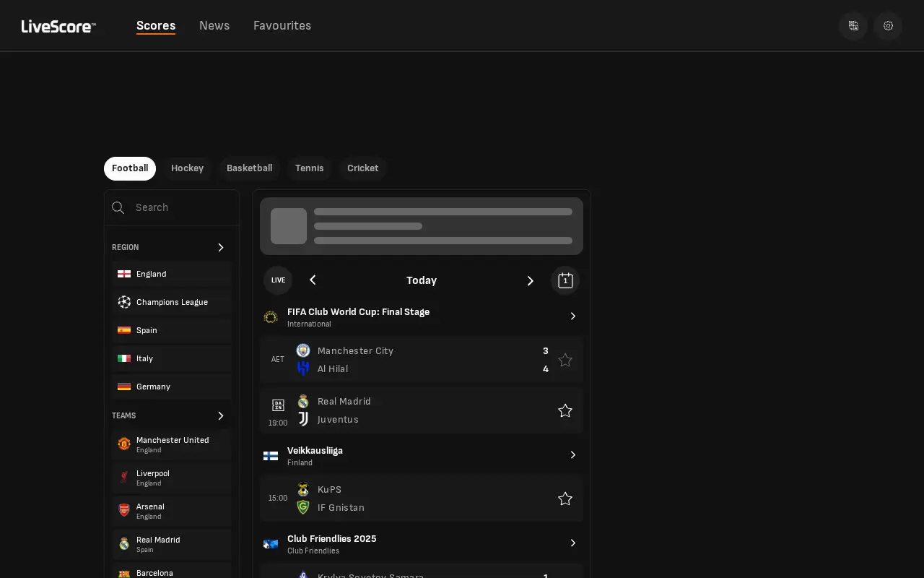Screen dimensions: 924x578
Task: Expand the Teams section arrow
Action: point(221,415)
